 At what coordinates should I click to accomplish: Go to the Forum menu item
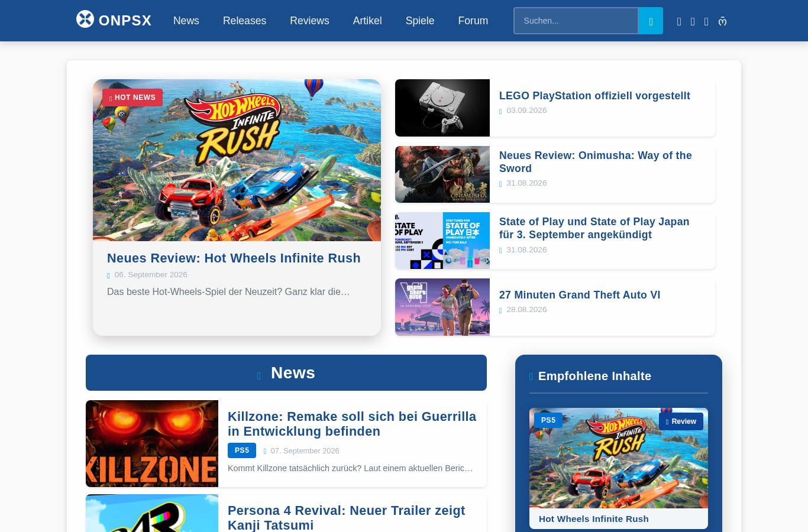(473, 21)
